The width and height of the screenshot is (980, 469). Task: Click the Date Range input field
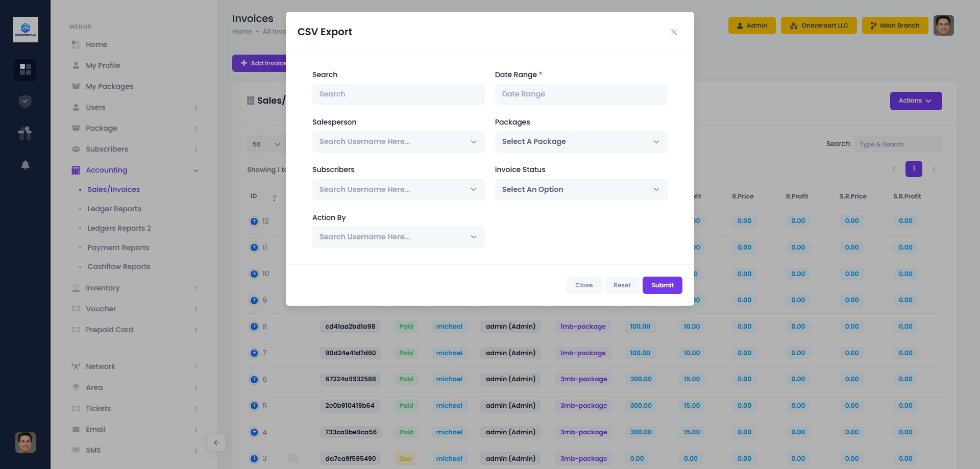(581, 94)
